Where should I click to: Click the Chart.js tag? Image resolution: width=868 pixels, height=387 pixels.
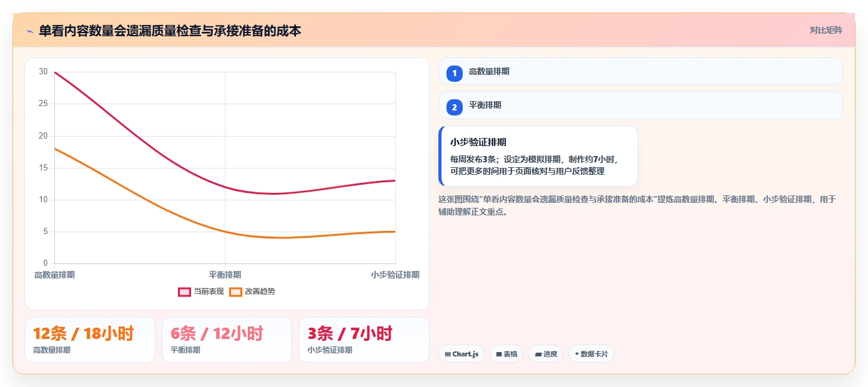461,354
